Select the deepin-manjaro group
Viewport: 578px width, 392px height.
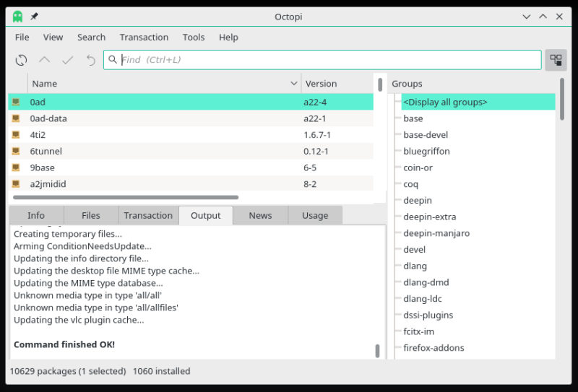436,233
